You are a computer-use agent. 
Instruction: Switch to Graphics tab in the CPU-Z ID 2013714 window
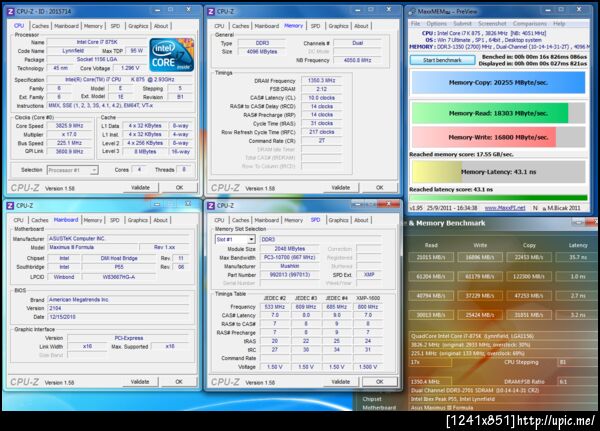138,26
